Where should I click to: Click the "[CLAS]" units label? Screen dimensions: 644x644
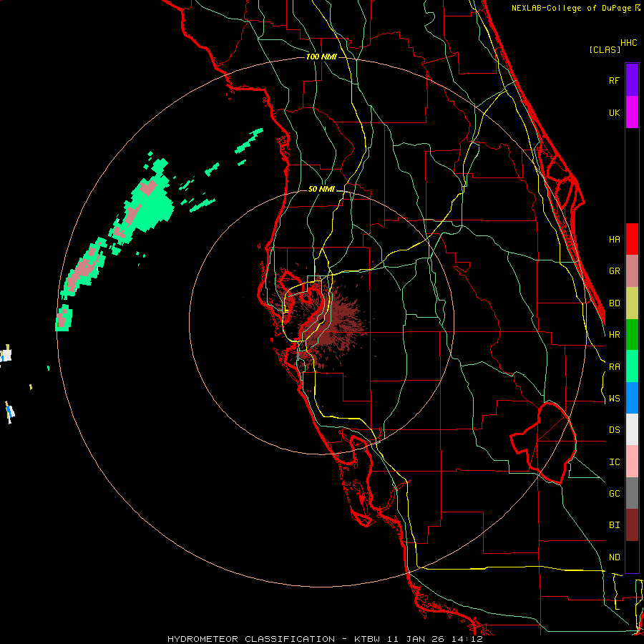[x=605, y=50]
